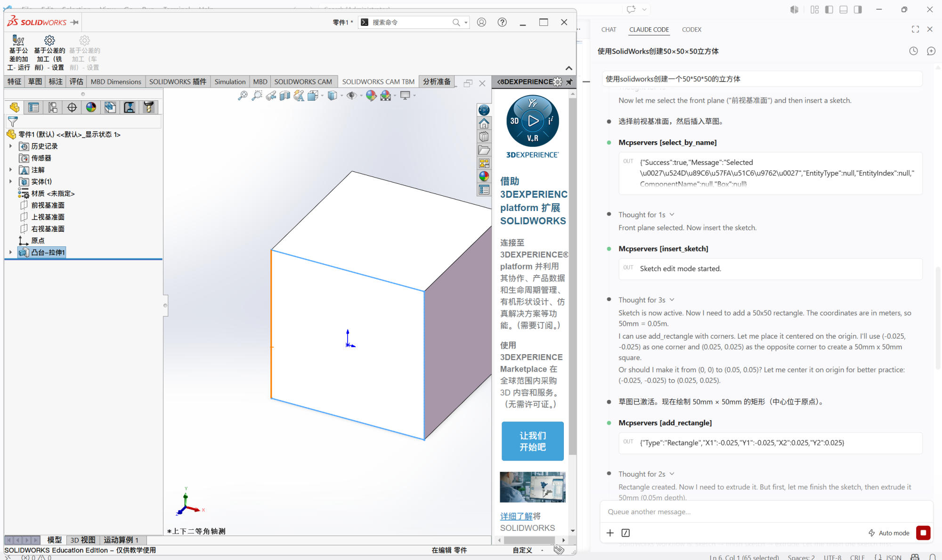Open 3DEXPERIENCE task pane tab icon
This screenshot has height=560, width=942.
tap(484, 110)
